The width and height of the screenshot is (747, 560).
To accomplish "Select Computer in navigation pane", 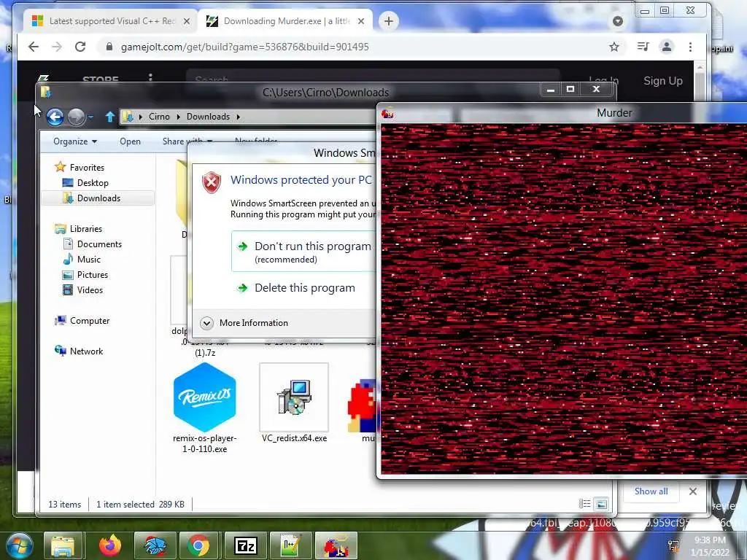I will click(x=90, y=321).
